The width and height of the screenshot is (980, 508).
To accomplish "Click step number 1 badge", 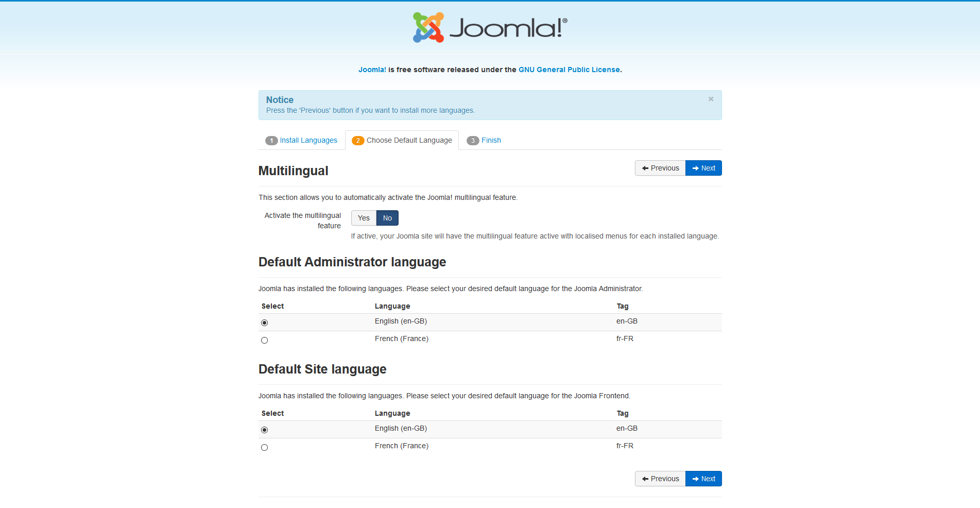I will point(271,141).
